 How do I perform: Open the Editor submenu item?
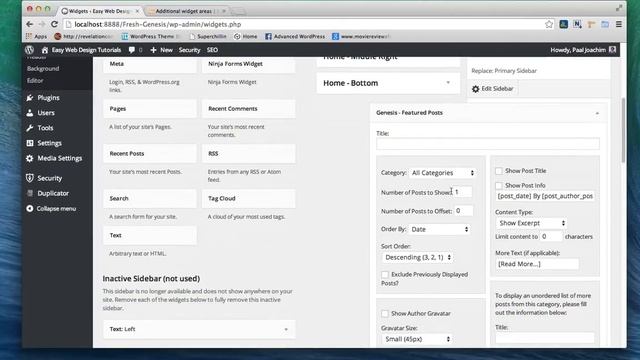tap(35, 80)
